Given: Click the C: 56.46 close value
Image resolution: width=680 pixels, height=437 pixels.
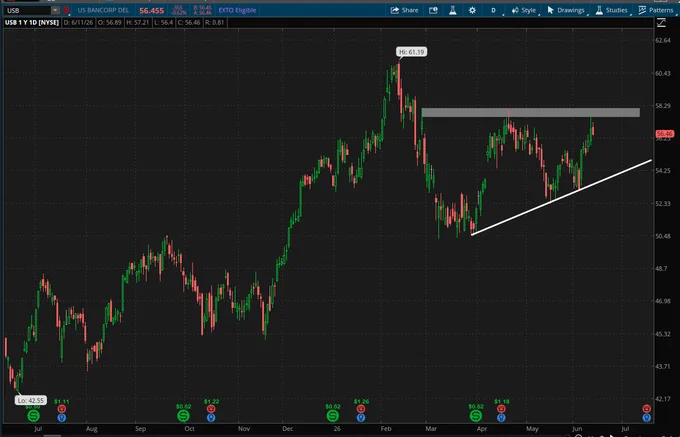Looking at the screenshot, I should click(189, 22).
